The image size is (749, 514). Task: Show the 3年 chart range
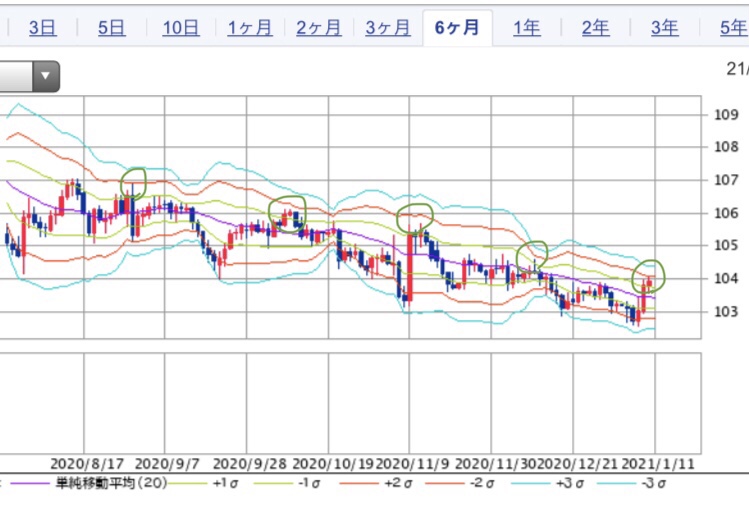point(664,28)
